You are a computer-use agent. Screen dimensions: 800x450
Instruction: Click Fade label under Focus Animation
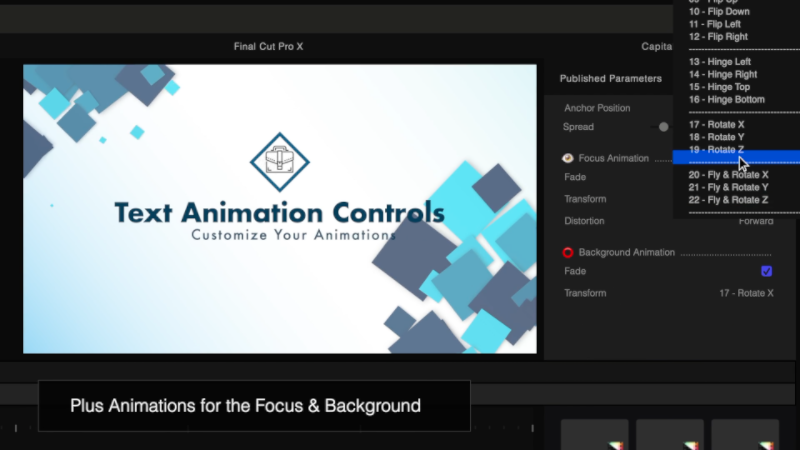[575, 177]
